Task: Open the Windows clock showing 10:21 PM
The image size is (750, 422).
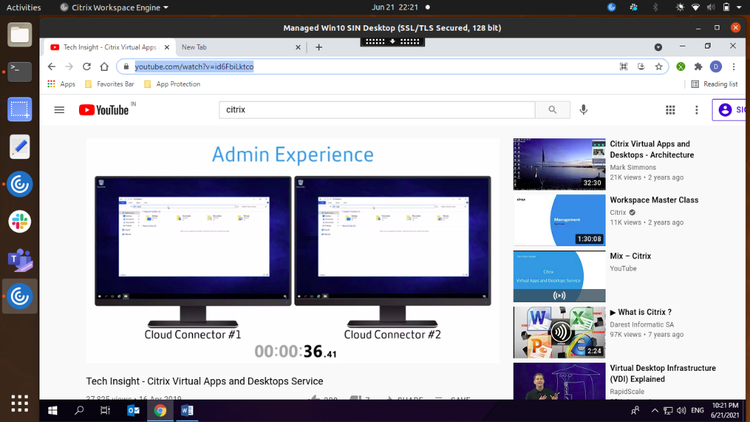Action: 725,411
